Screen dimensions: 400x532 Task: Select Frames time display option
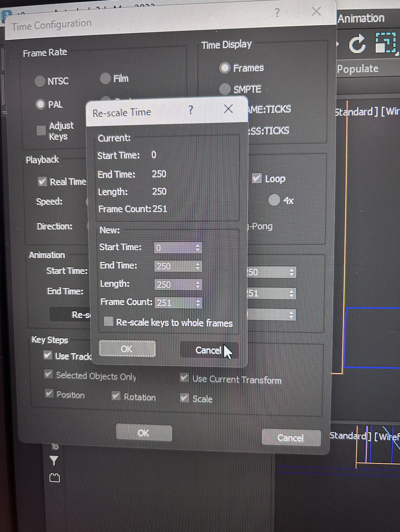225,68
